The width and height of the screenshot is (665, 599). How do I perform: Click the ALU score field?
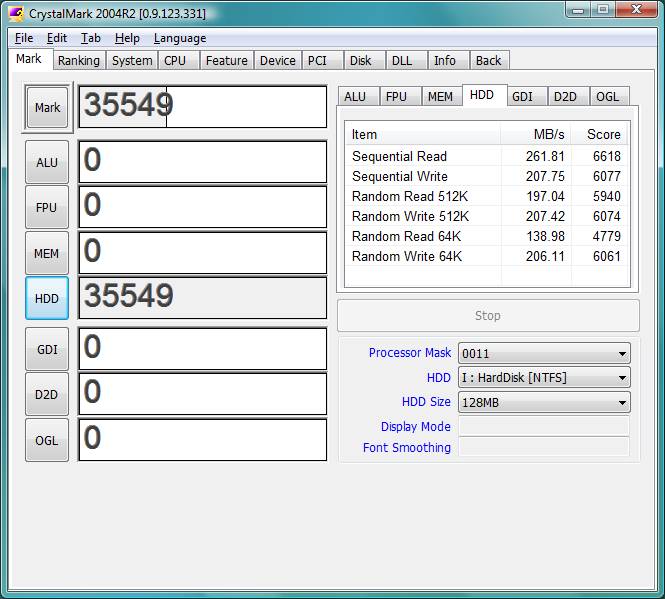point(203,162)
